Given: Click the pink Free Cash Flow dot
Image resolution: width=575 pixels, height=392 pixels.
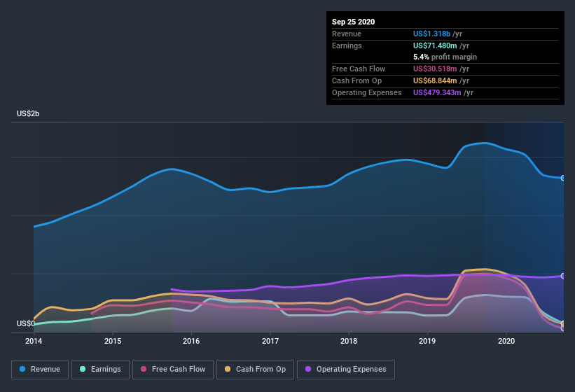Looking at the screenshot, I should 144,369.
